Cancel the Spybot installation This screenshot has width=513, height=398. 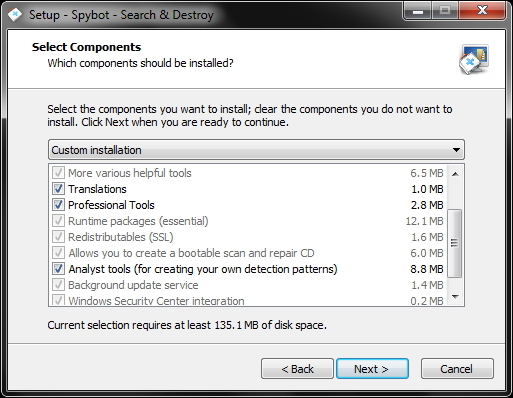[x=457, y=369]
